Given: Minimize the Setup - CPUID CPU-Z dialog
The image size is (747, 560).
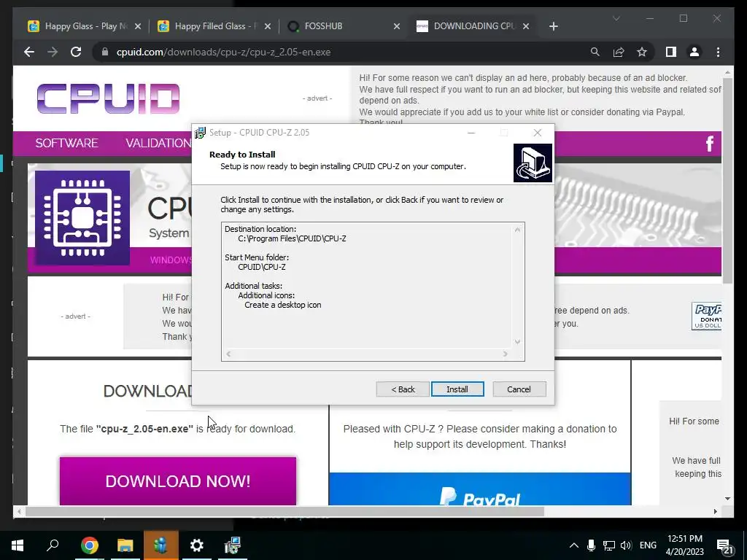Looking at the screenshot, I should click(x=471, y=133).
